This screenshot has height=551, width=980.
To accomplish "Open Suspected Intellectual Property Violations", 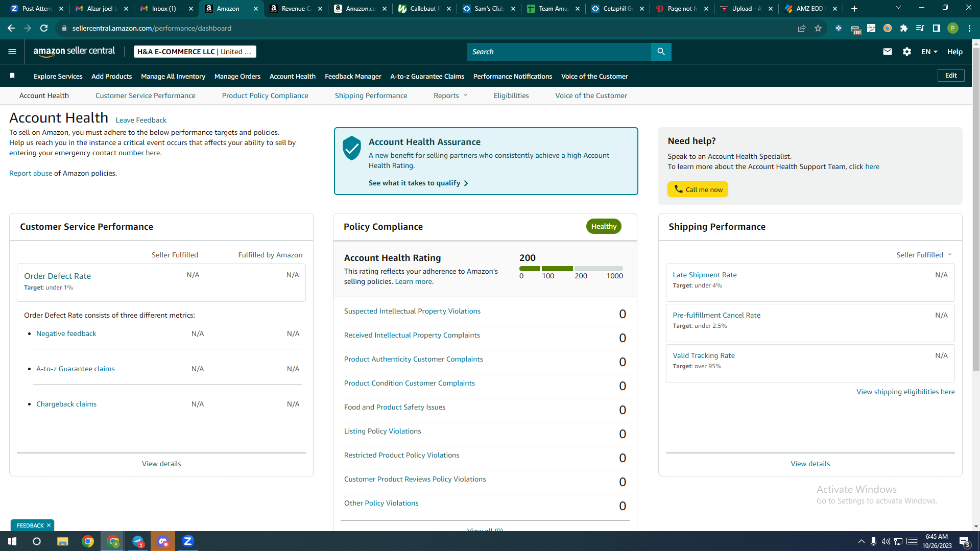I will (x=412, y=311).
